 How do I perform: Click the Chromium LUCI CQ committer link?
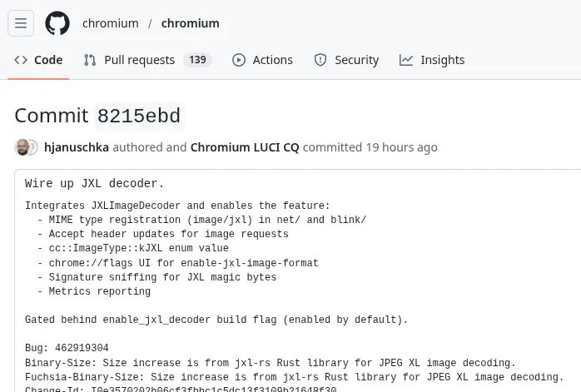point(244,147)
